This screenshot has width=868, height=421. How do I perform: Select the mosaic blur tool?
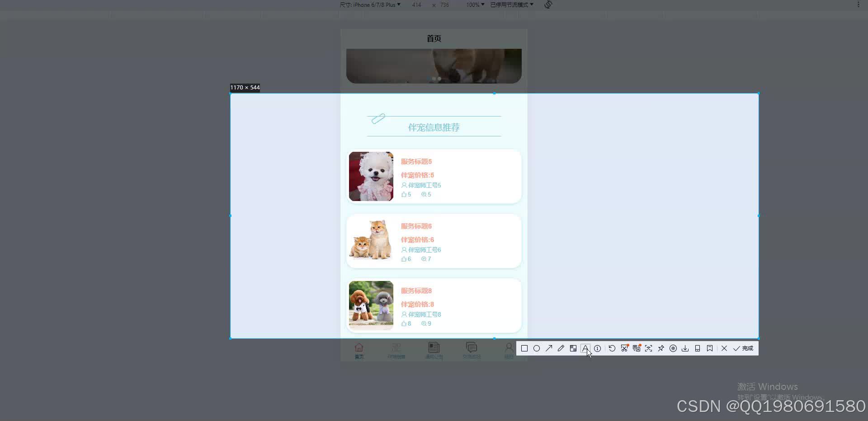tap(573, 348)
